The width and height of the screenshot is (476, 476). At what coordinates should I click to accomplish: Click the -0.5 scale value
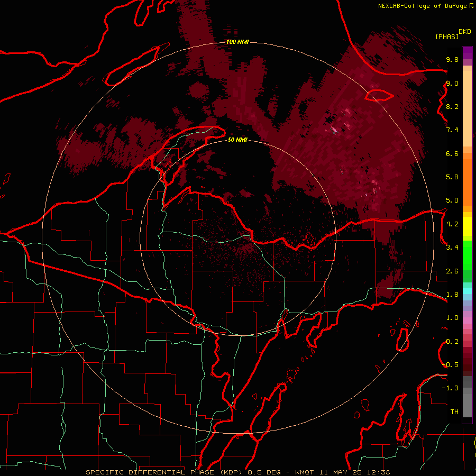(x=450, y=365)
